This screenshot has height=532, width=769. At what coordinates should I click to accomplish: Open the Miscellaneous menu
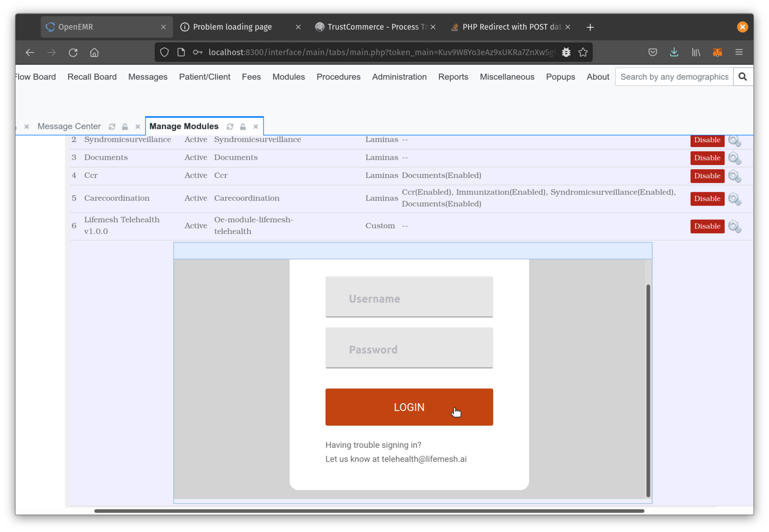coord(507,77)
